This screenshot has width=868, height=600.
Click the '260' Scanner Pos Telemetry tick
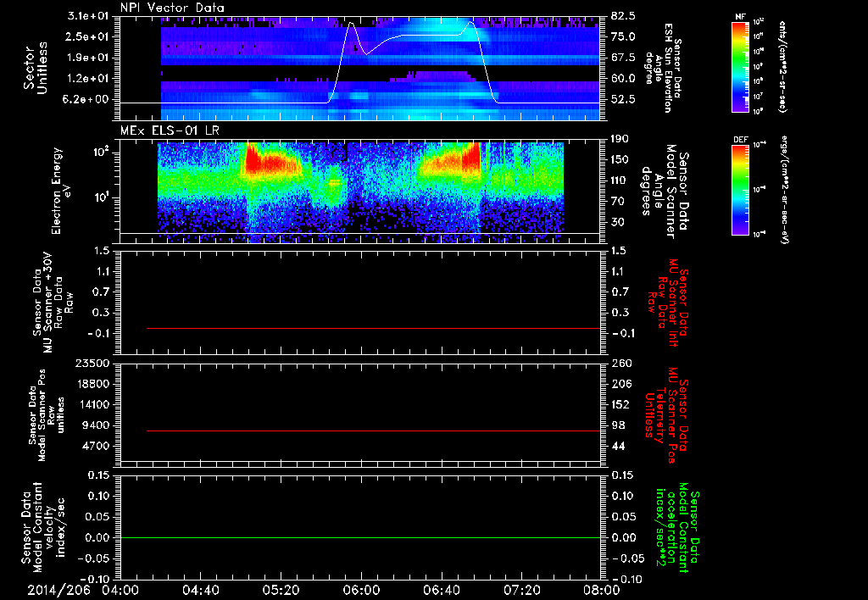621,364
